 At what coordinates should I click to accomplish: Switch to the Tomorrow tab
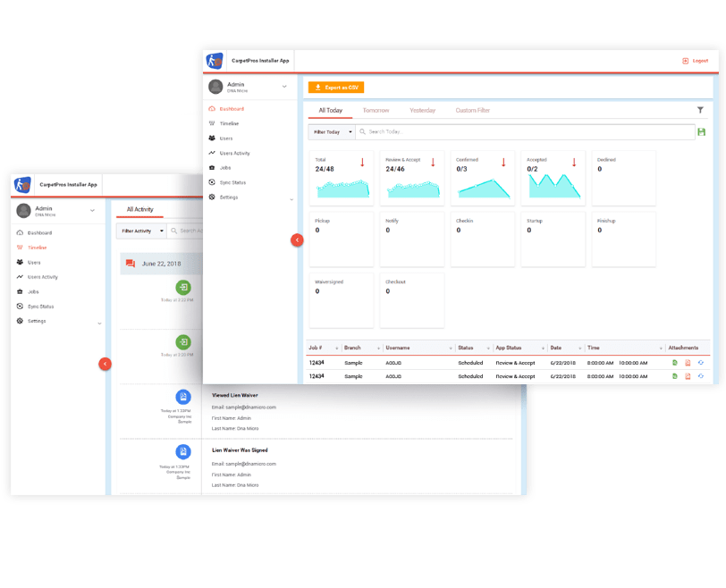376,110
